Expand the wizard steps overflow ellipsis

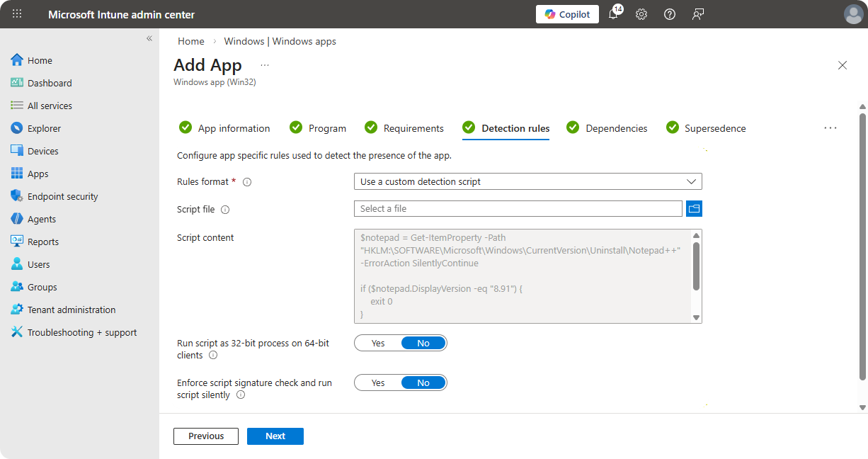[x=830, y=128]
